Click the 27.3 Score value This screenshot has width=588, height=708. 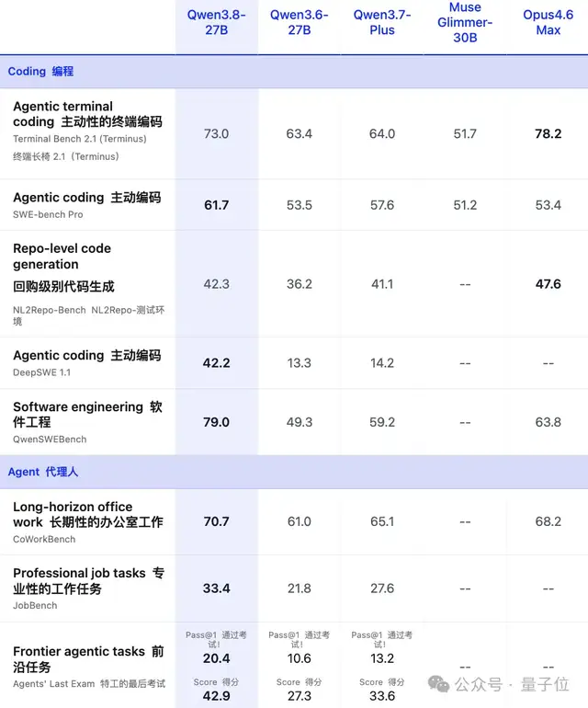pos(300,696)
